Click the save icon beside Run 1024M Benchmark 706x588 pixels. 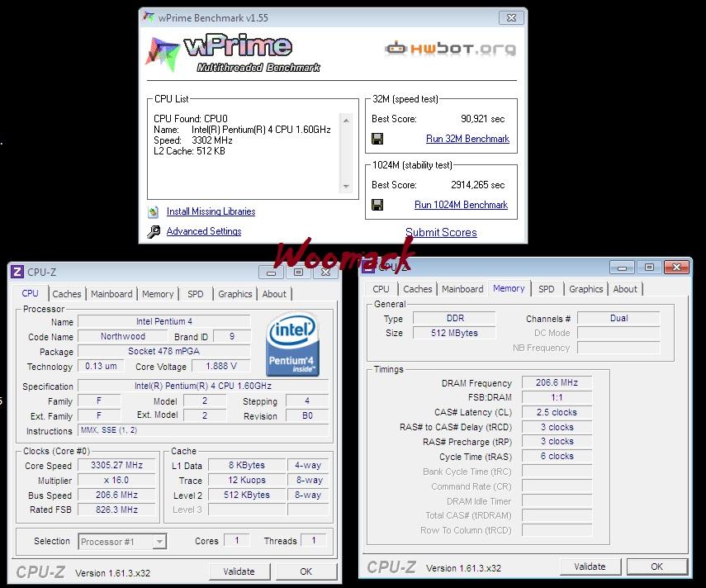(x=377, y=205)
